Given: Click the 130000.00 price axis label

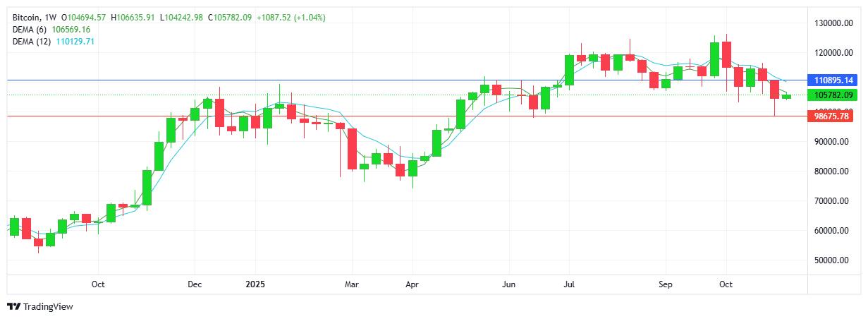Looking at the screenshot, I should (828, 23).
